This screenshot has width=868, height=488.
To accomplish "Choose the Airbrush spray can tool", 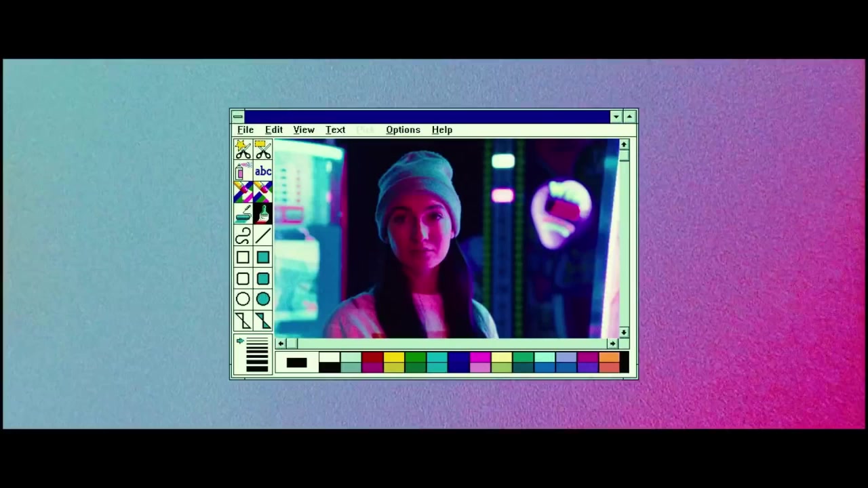I will click(243, 171).
